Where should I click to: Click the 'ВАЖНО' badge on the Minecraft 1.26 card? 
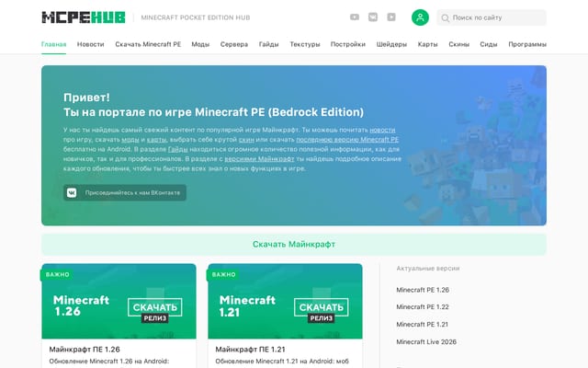coord(57,274)
